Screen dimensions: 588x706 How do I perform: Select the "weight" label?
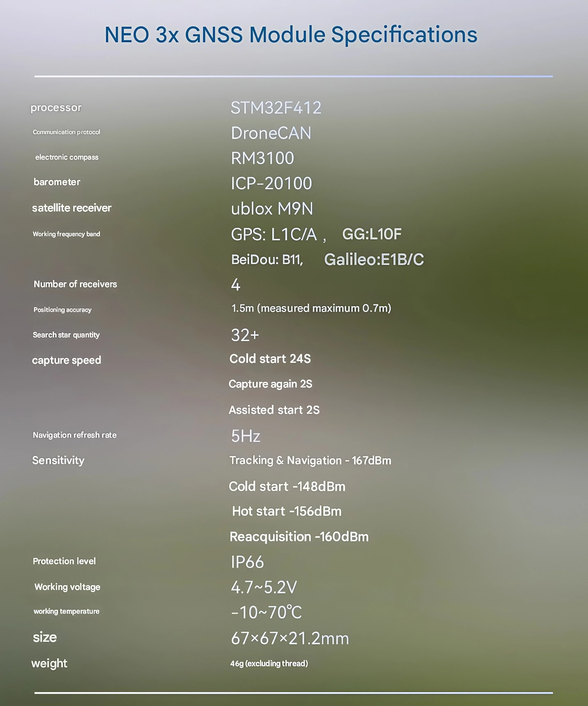[49, 664]
